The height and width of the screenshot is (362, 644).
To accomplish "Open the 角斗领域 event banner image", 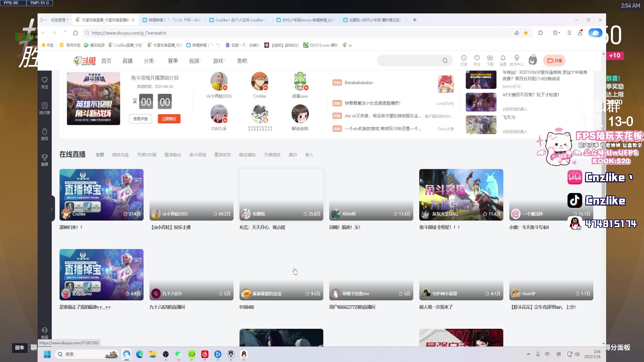I will 94,99.
